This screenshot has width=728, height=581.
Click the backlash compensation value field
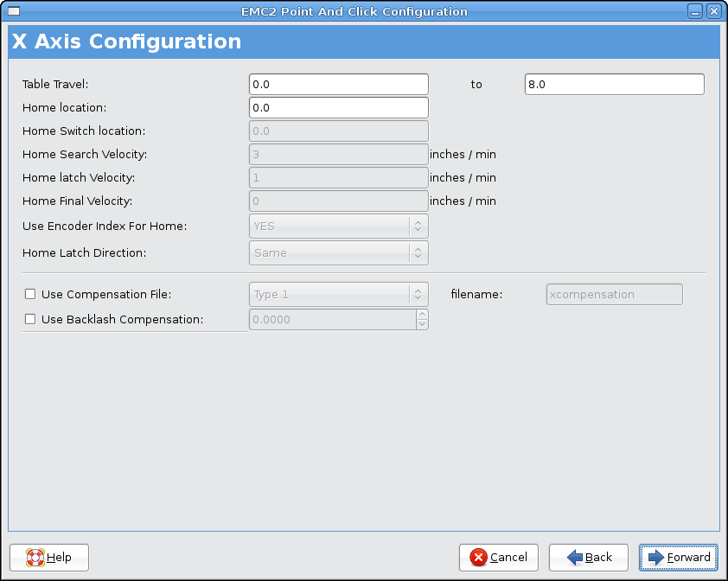pyautogui.click(x=333, y=320)
